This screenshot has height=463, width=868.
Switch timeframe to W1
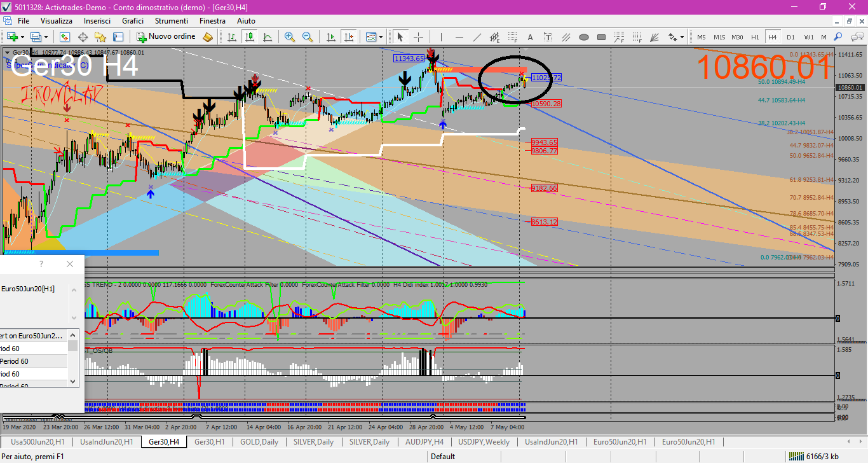pyautogui.click(x=808, y=37)
